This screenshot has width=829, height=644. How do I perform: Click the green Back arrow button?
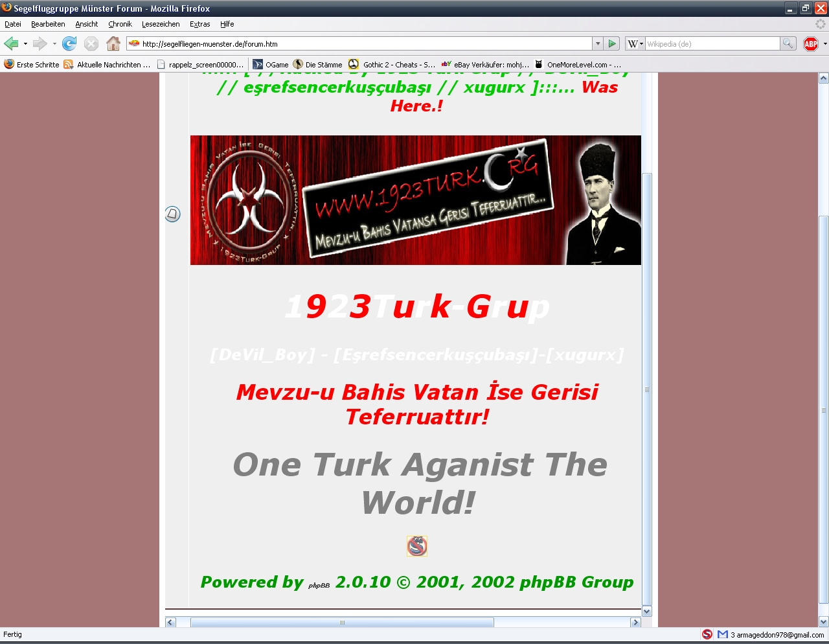click(x=11, y=43)
